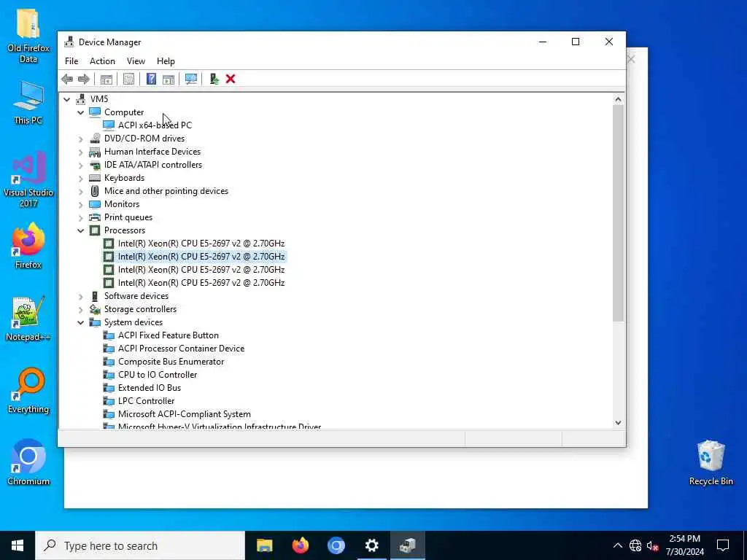Expand the Keyboards category
747x560 pixels.
tap(80, 178)
